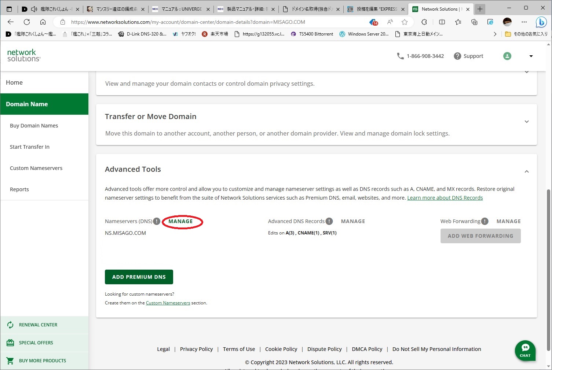Click the ADD WEB FORWARDING button
This screenshot has width=588, height=370.
point(481,236)
